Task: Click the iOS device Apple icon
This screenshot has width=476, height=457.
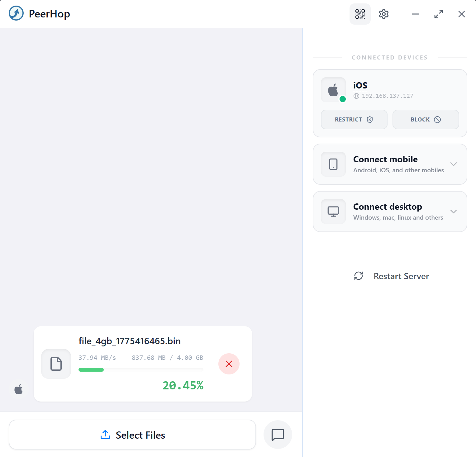Action: point(333,90)
